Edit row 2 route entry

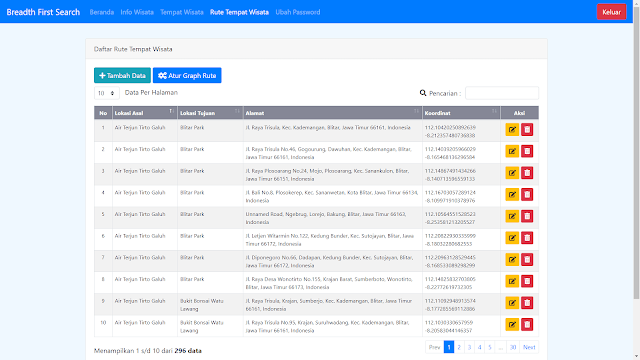point(512,151)
